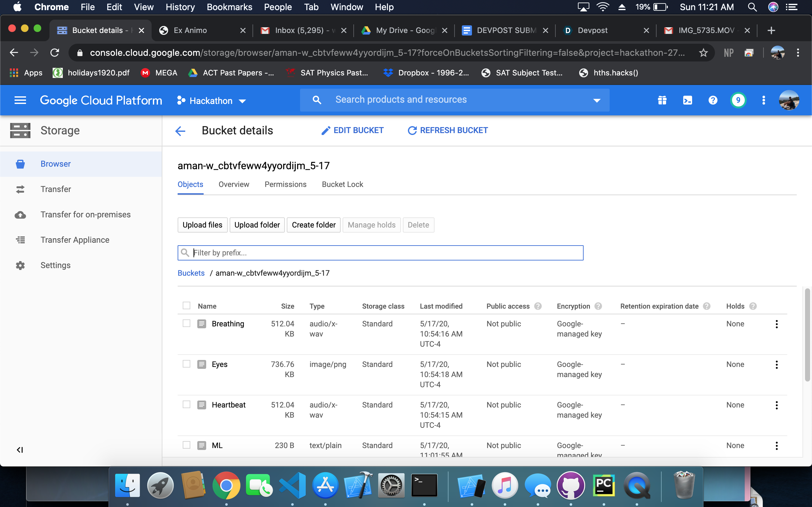Open more actions for Breathing object
This screenshot has height=507, width=812.
tap(776, 324)
